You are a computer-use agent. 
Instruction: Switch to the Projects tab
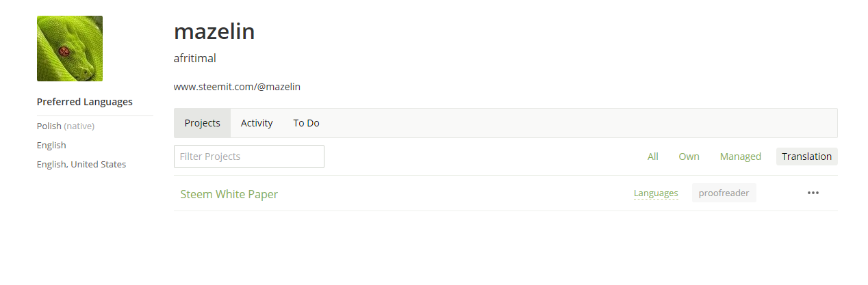[x=203, y=123]
